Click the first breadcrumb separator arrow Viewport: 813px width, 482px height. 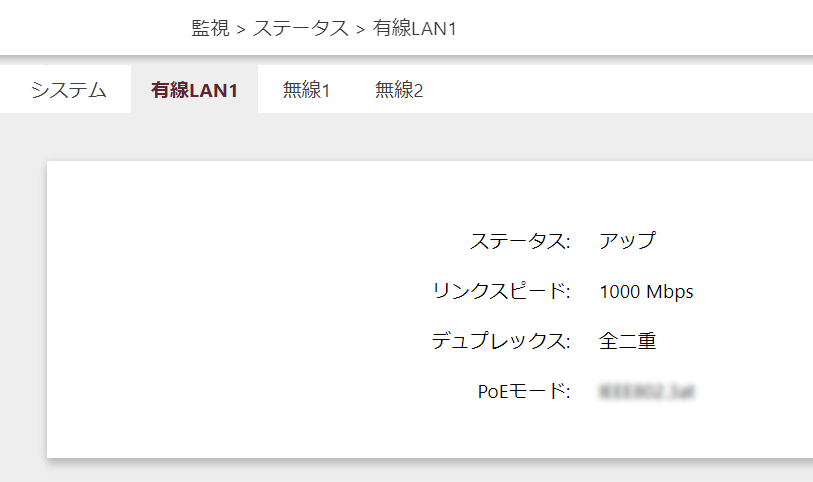(241, 29)
